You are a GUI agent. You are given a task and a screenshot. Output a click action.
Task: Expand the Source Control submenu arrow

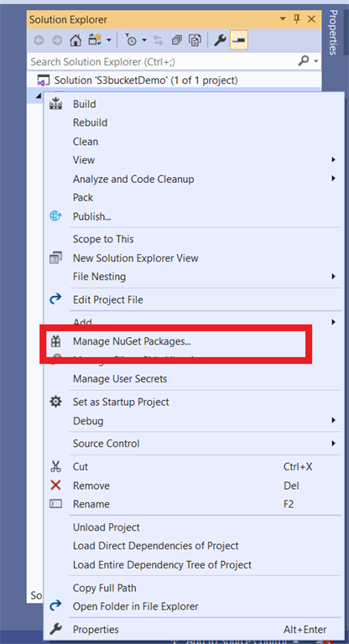click(x=333, y=444)
